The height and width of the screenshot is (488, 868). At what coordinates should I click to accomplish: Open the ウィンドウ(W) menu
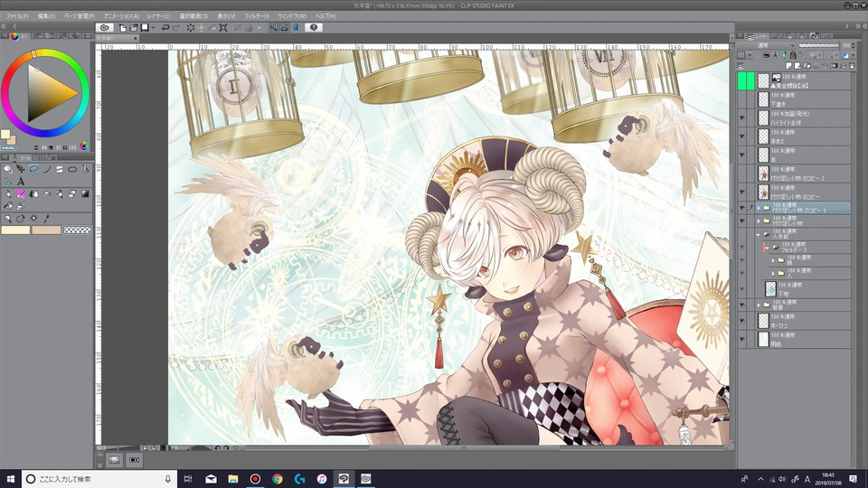[292, 16]
